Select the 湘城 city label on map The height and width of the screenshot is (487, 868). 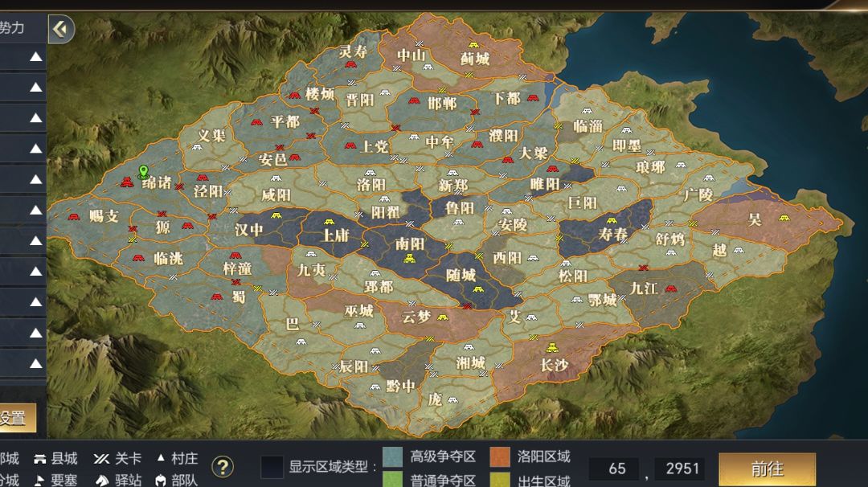point(470,363)
